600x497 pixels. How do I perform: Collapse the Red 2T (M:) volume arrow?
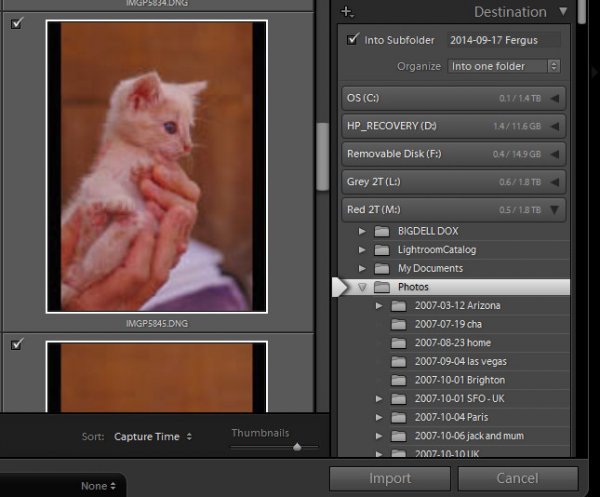click(x=554, y=209)
